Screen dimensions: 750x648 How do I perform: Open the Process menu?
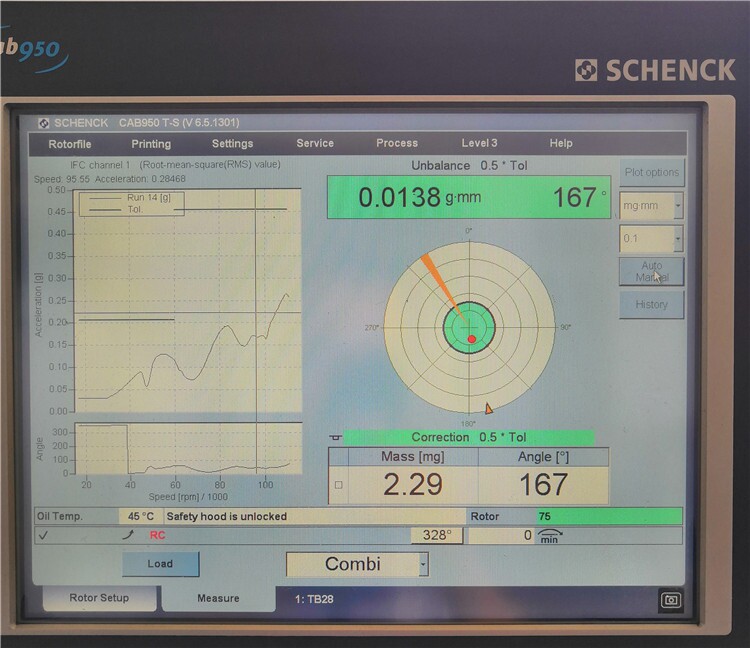pos(397,143)
